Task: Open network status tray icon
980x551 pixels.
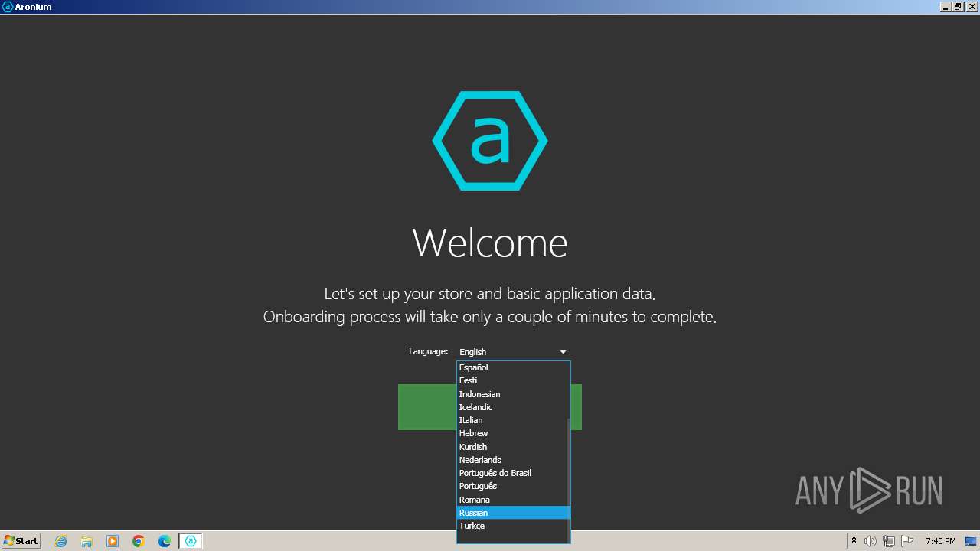Action: point(889,541)
